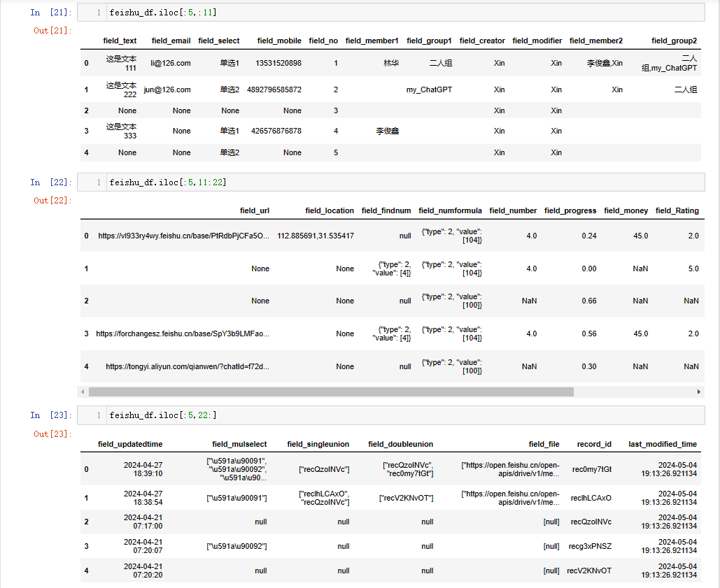
Task: Click the field_mobile column header
Action: click(x=279, y=41)
